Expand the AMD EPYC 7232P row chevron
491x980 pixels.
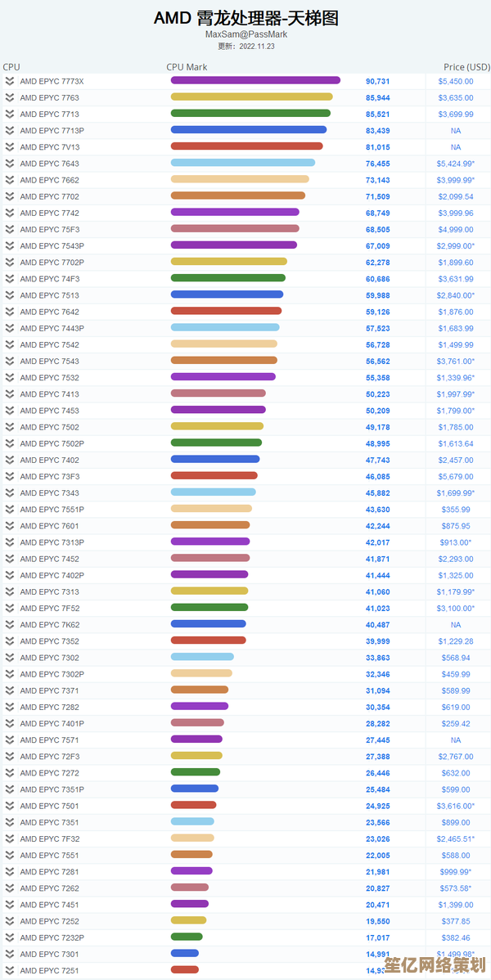click(9, 937)
